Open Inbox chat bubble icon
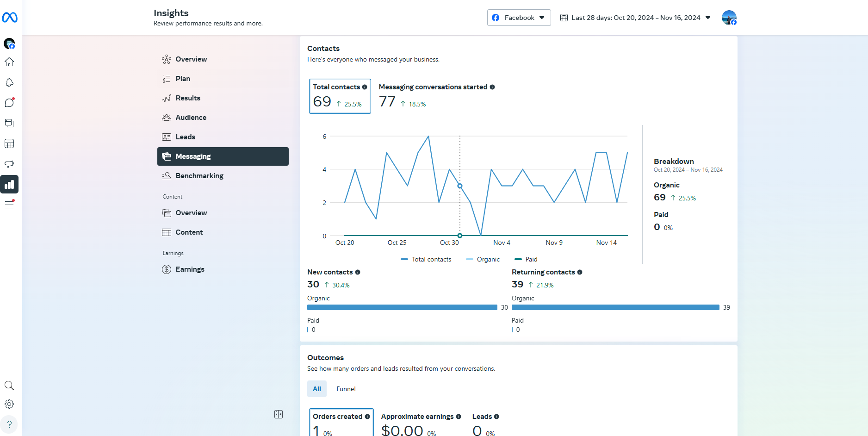Viewport: 868px width, 436px height. tap(9, 103)
